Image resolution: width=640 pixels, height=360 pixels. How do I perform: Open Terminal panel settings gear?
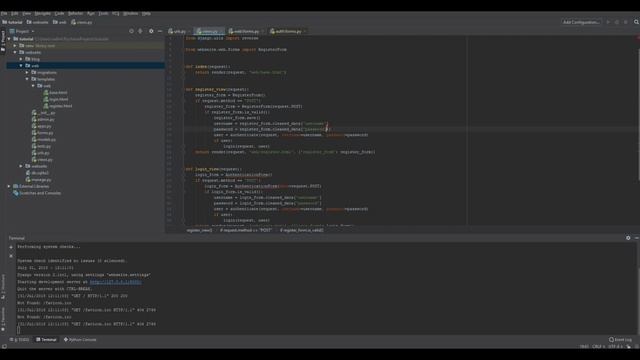pos(628,238)
